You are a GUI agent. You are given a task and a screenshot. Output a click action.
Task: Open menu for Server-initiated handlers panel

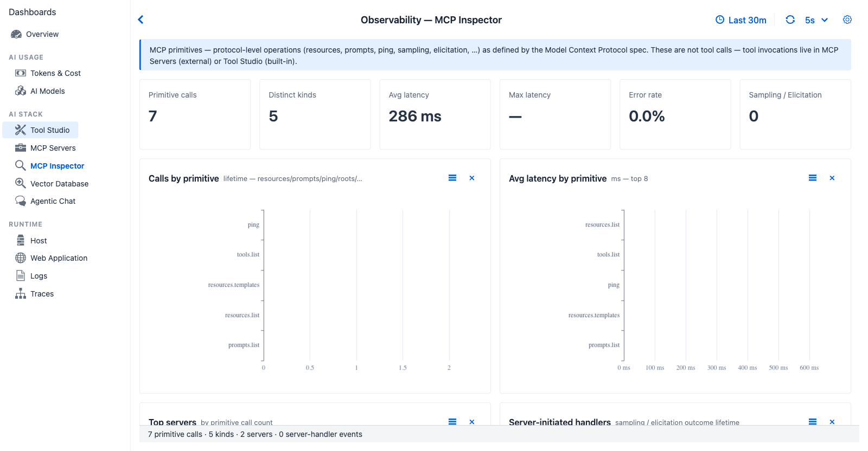(813, 421)
